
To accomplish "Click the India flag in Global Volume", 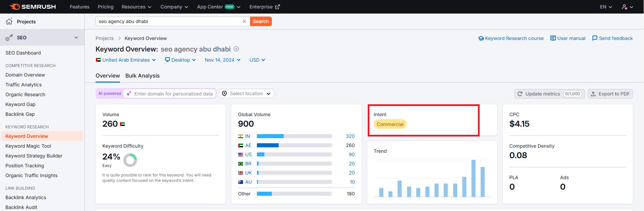I will pos(241,136).
